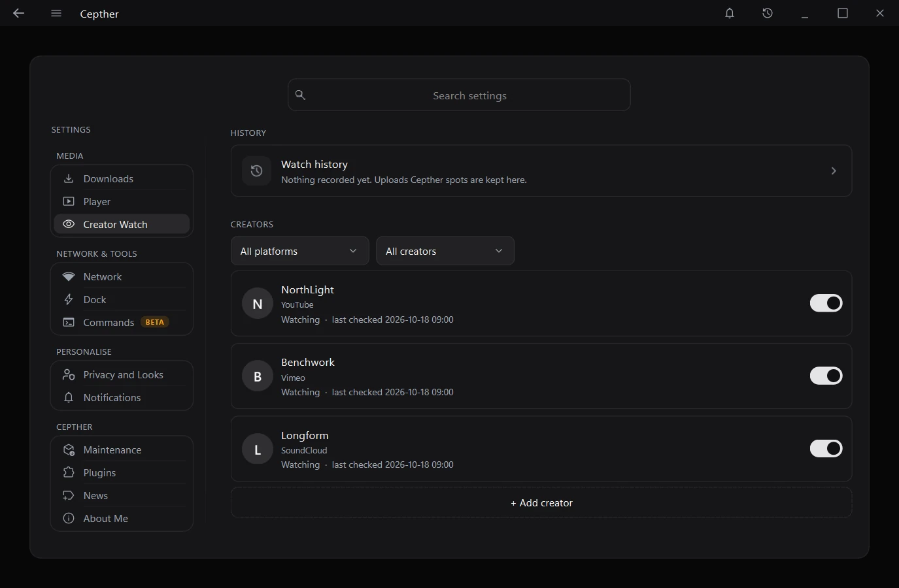Click the search magnifier icon
Viewport: 899px width, 588px height.
[x=300, y=95]
